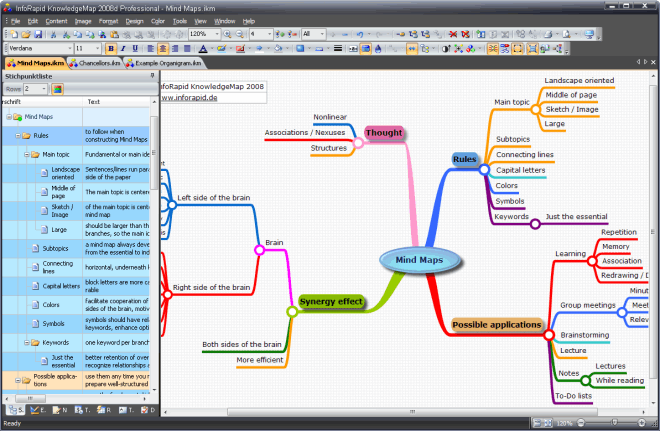
Task: Click the fill bucket color icon
Action: (278, 49)
